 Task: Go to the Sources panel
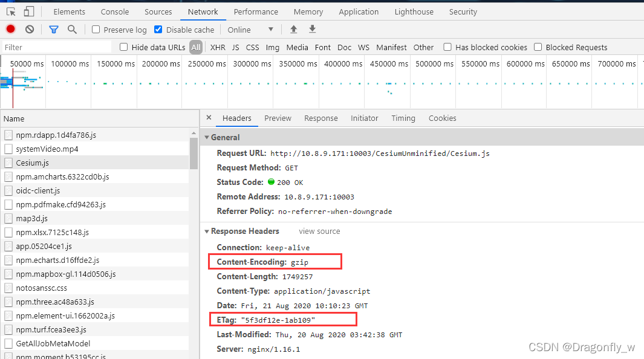click(158, 12)
